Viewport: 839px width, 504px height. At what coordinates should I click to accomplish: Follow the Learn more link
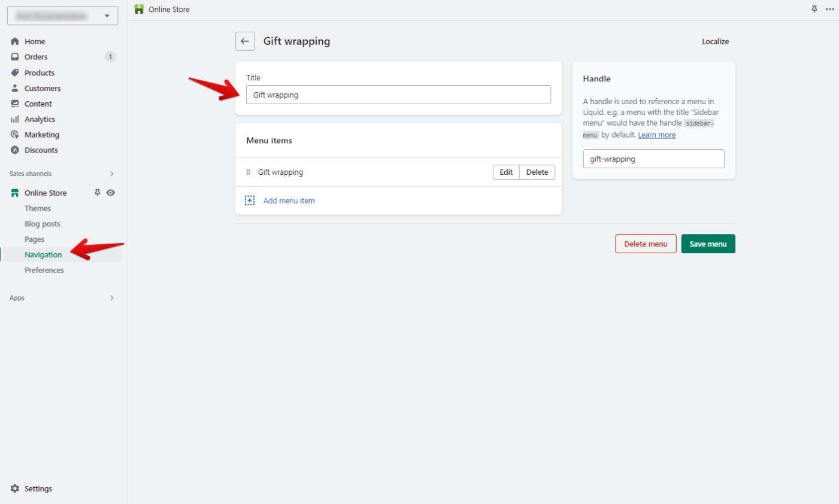(656, 135)
